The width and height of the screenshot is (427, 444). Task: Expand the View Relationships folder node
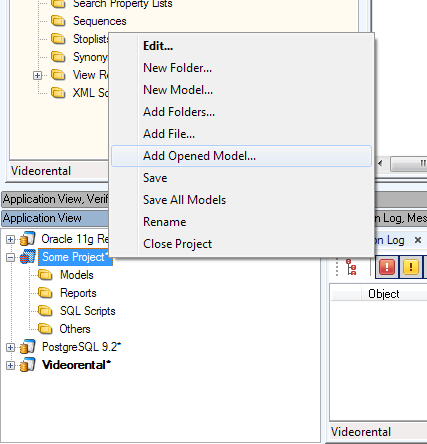point(37,75)
